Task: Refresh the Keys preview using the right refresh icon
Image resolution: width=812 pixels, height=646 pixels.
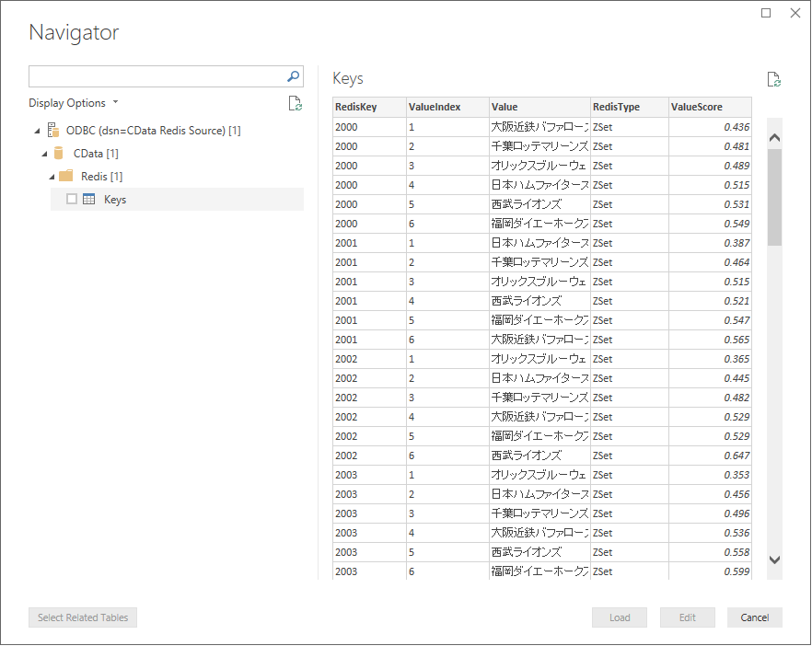Action: point(773,80)
